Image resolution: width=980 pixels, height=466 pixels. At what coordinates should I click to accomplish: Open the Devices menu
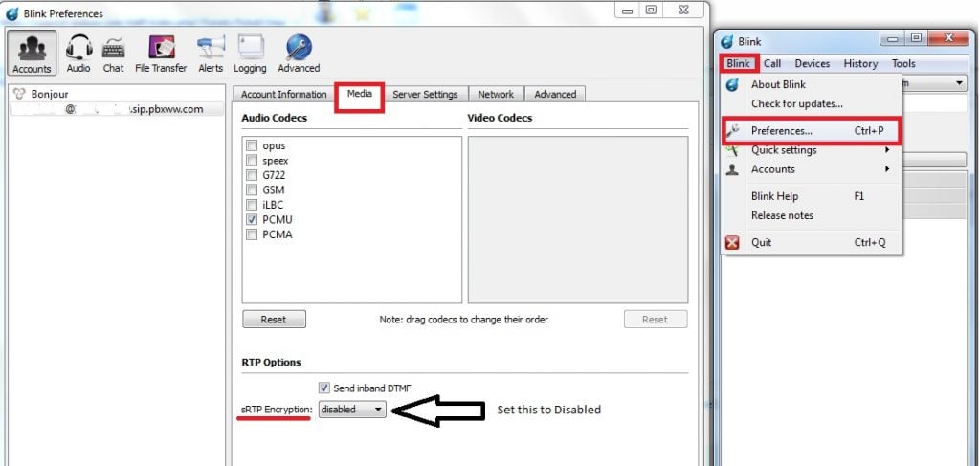(x=812, y=64)
